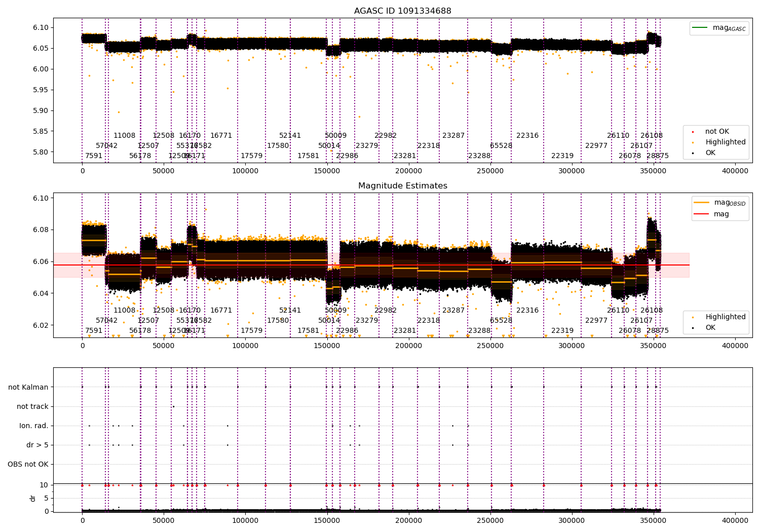Image resolution: width=760 pixels, height=532 pixels.
Task: Click the 6.02 y-axis tick label
Action: pos(41,325)
